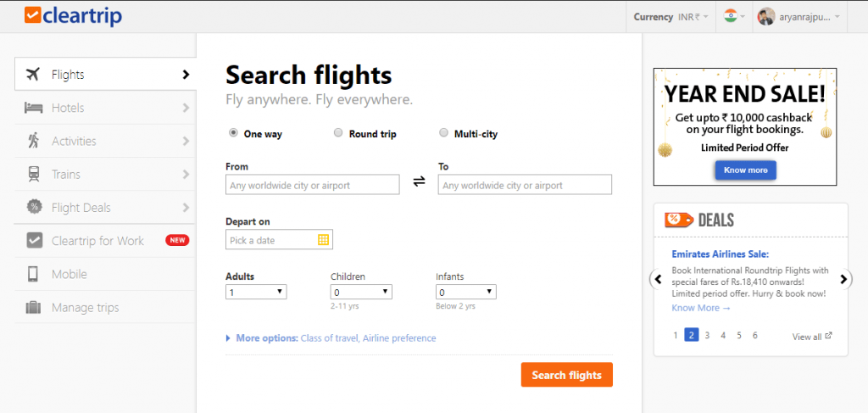The height and width of the screenshot is (413, 868).
Task: Click the Activities walking person icon
Action: 33,141
